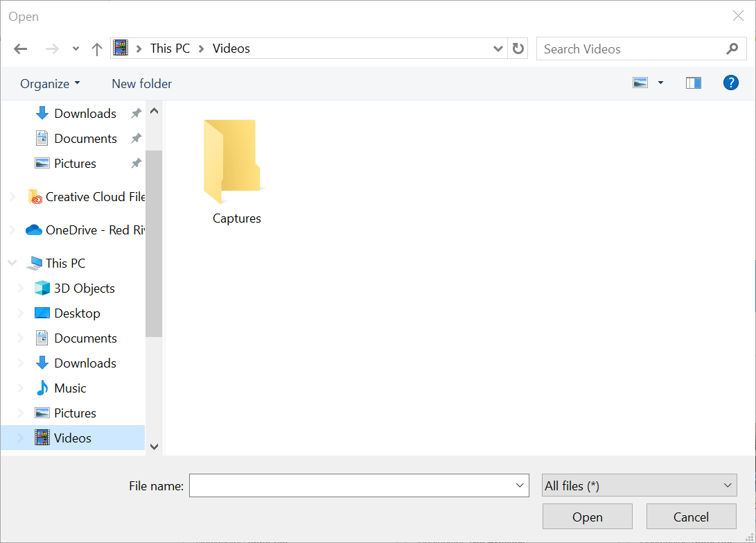The image size is (756, 543).
Task: Click the Back navigation arrow
Action: tap(20, 49)
